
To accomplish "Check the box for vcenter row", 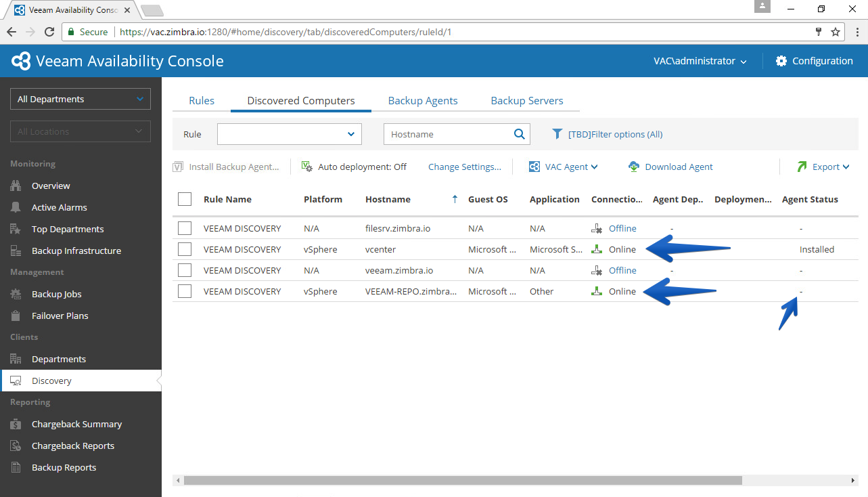I will tap(185, 249).
